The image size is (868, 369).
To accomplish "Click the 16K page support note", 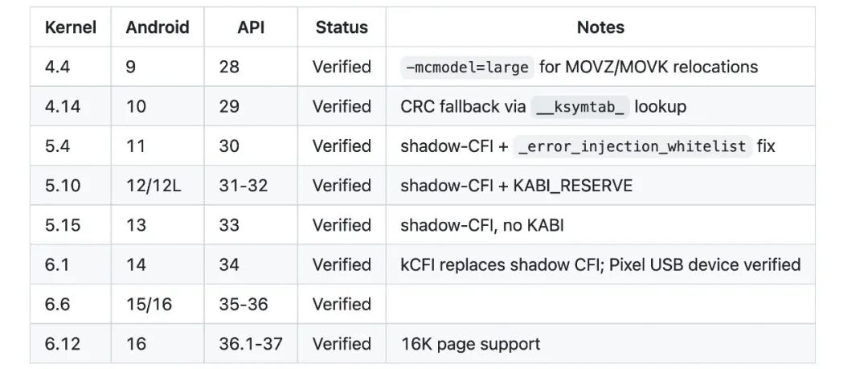I will coord(470,343).
